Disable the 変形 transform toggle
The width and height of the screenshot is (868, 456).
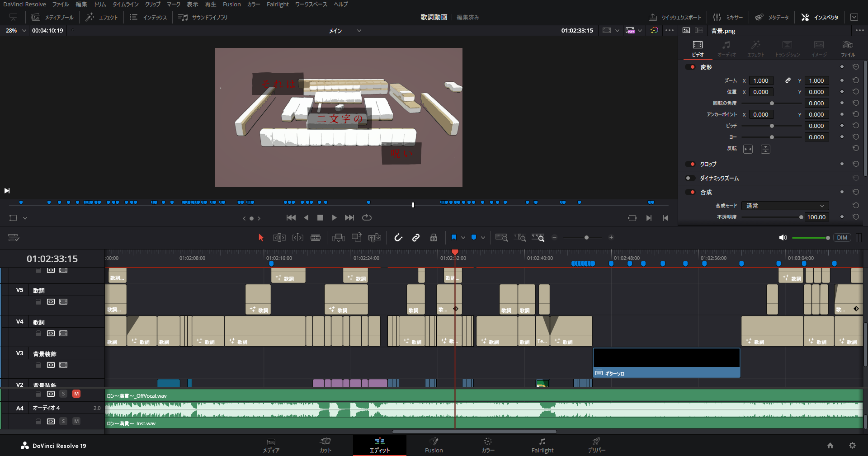[690, 67]
